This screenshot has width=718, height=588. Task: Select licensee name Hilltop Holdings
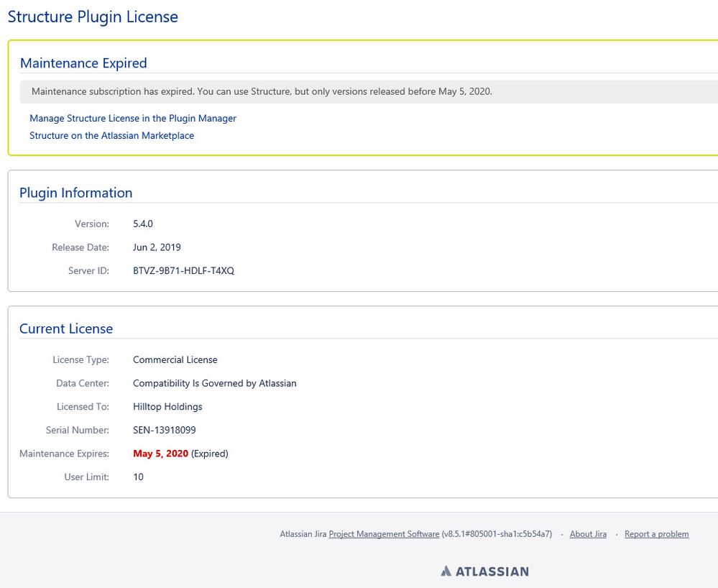(x=167, y=407)
